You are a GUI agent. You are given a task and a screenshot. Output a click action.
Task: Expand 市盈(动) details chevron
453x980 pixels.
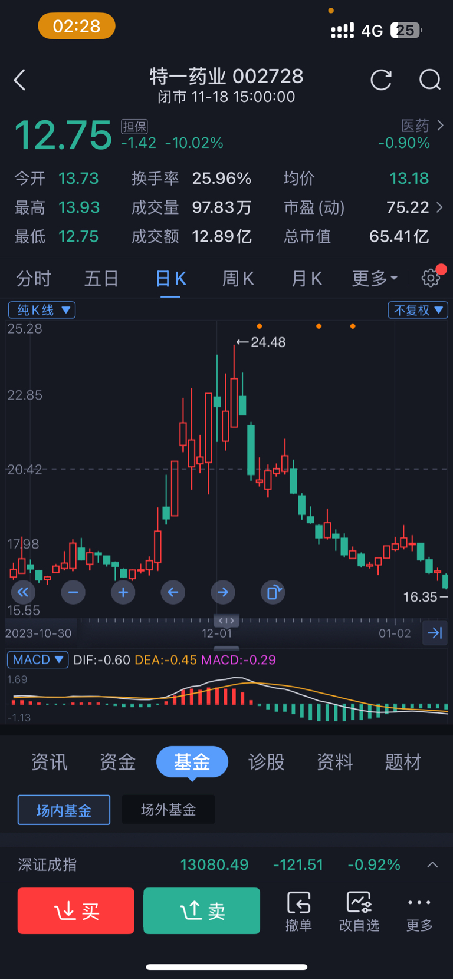pos(439,207)
